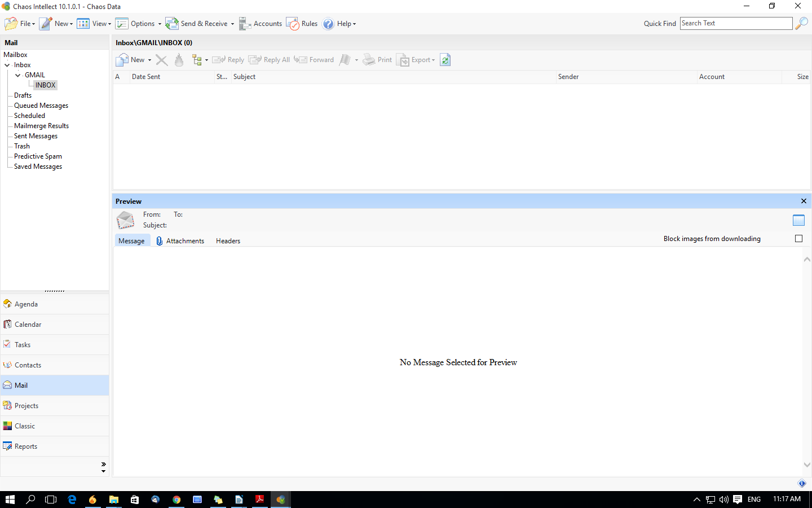
Task: Switch to the Headers tab
Action: coord(228,241)
